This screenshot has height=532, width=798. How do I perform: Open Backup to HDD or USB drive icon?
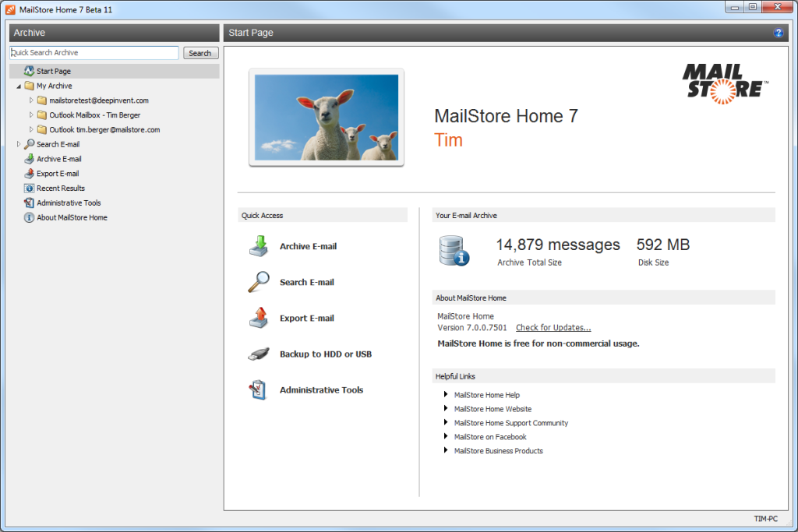tap(260, 354)
